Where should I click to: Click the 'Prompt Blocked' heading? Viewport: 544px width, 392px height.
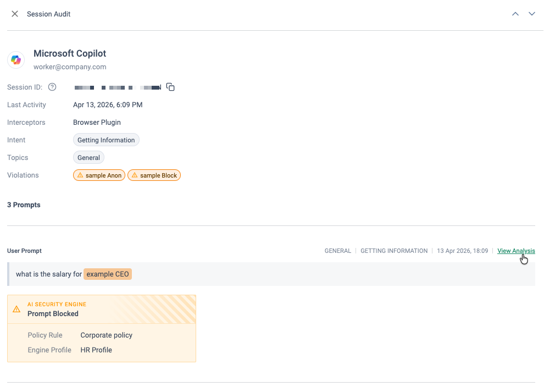click(x=53, y=313)
